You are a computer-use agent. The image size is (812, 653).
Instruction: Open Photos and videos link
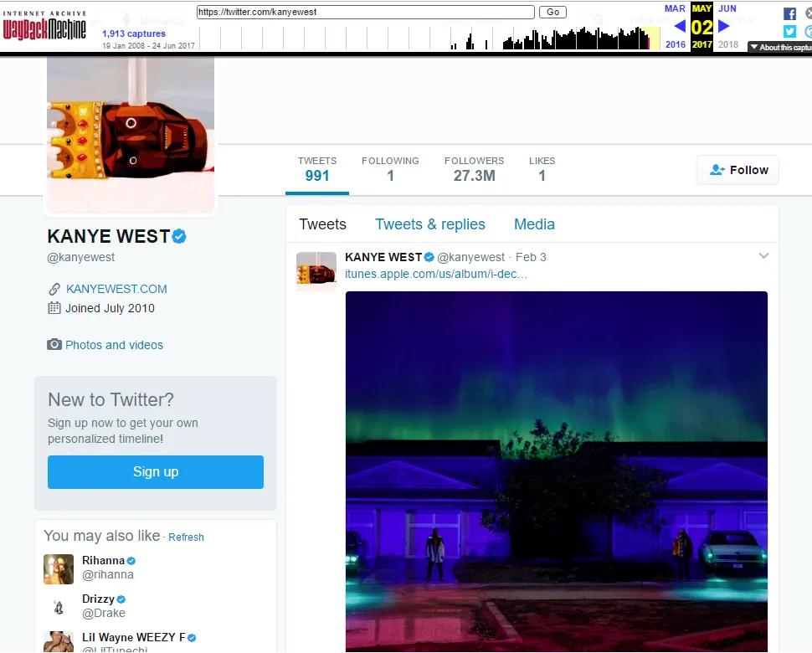pyautogui.click(x=114, y=345)
